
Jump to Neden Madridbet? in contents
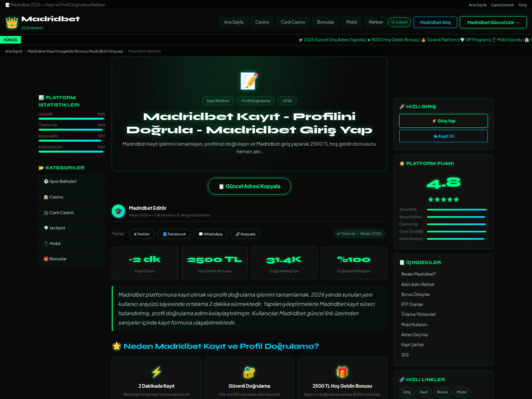pos(418,274)
